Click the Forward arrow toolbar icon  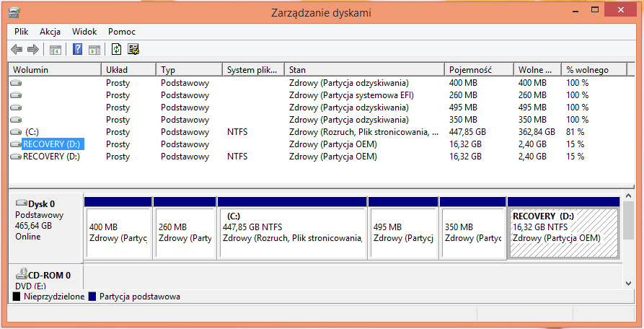(x=33, y=50)
